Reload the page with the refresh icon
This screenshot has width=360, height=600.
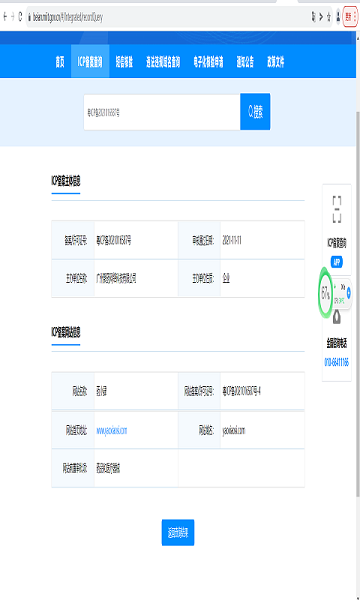(x=20, y=16)
